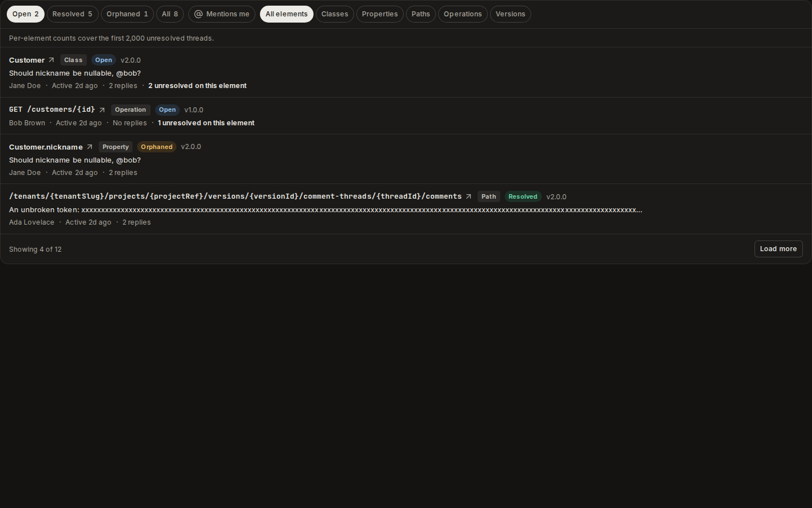Viewport: 812px width, 508px height.
Task: Filter threads to Paths
Action: coord(421,14)
